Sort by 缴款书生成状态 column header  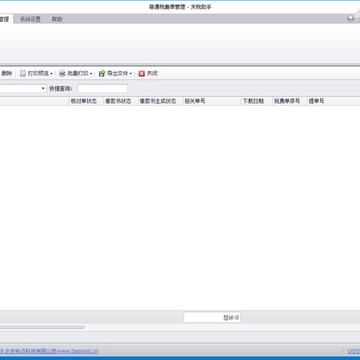point(160,101)
